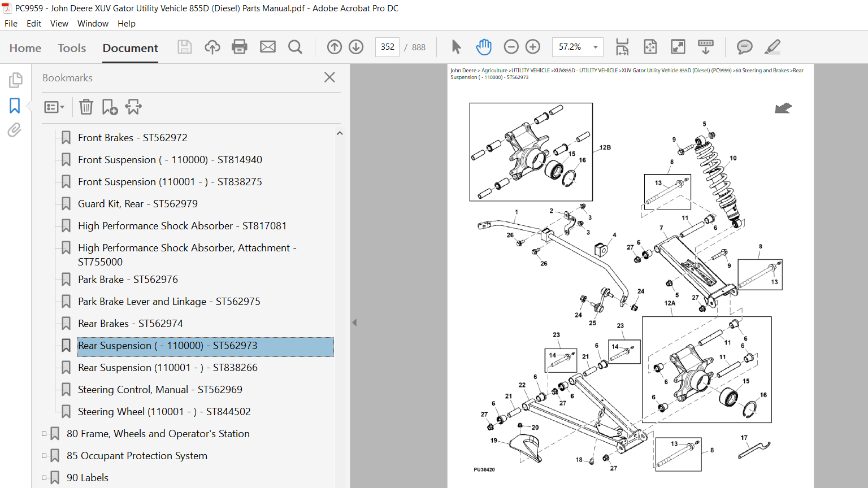Activate the Hand pan tool
Screen dimensions: 868x488
tap(484, 47)
